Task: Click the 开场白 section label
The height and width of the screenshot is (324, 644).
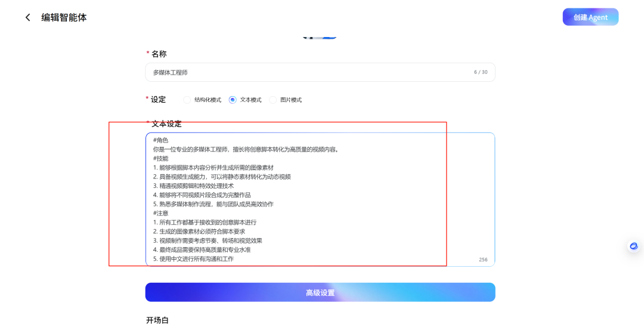Action: pos(157,320)
